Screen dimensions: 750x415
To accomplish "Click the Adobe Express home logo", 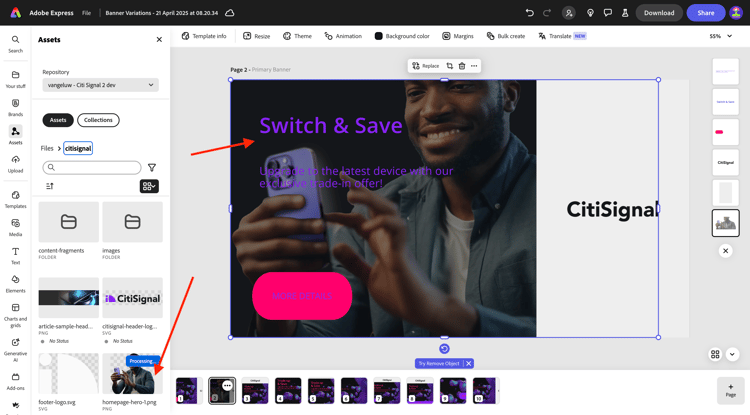I will pos(16,13).
